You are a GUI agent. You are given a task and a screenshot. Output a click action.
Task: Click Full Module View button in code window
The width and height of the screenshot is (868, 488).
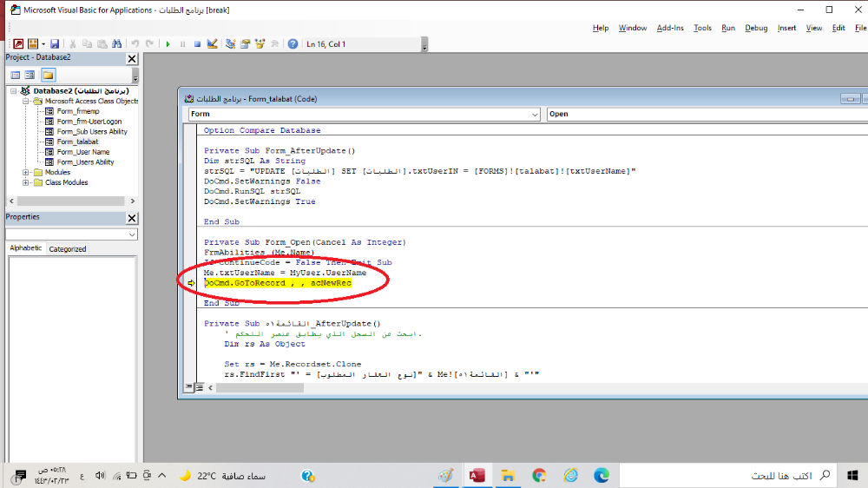pyautogui.click(x=200, y=387)
